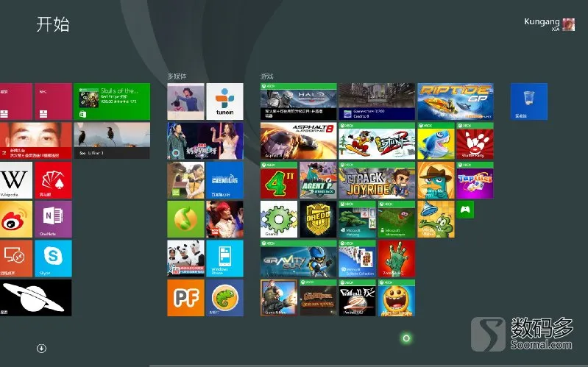This screenshot has width=588, height=367.
Task: Launch the blue shark game tile
Action: click(x=436, y=140)
